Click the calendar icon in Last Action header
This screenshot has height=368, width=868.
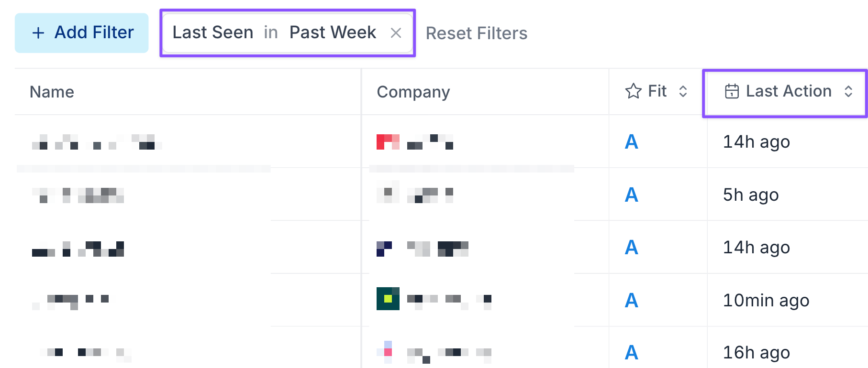pyautogui.click(x=732, y=91)
